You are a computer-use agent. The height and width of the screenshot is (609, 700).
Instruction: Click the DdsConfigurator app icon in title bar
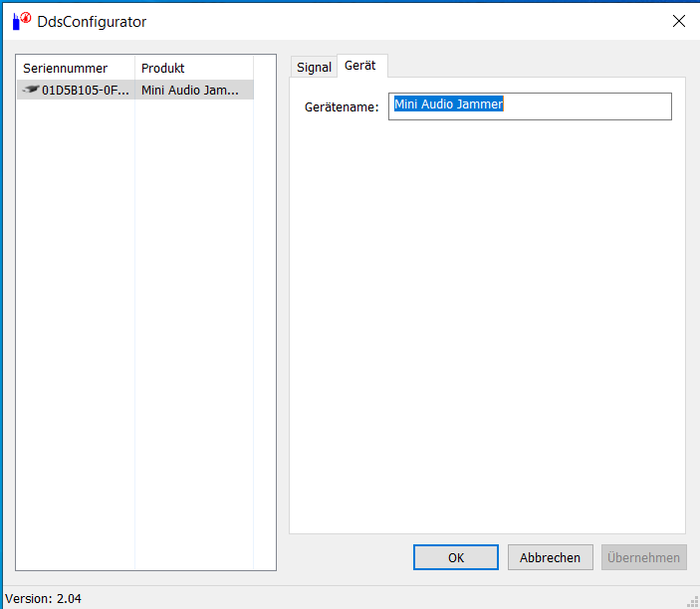point(20,21)
